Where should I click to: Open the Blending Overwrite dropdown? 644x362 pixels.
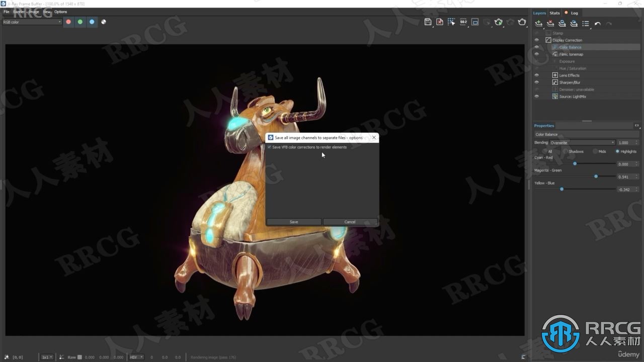tap(583, 143)
